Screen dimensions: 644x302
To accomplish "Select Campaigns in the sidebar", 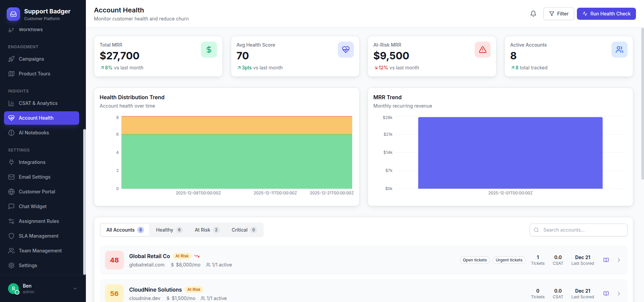I will pos(31,59).
